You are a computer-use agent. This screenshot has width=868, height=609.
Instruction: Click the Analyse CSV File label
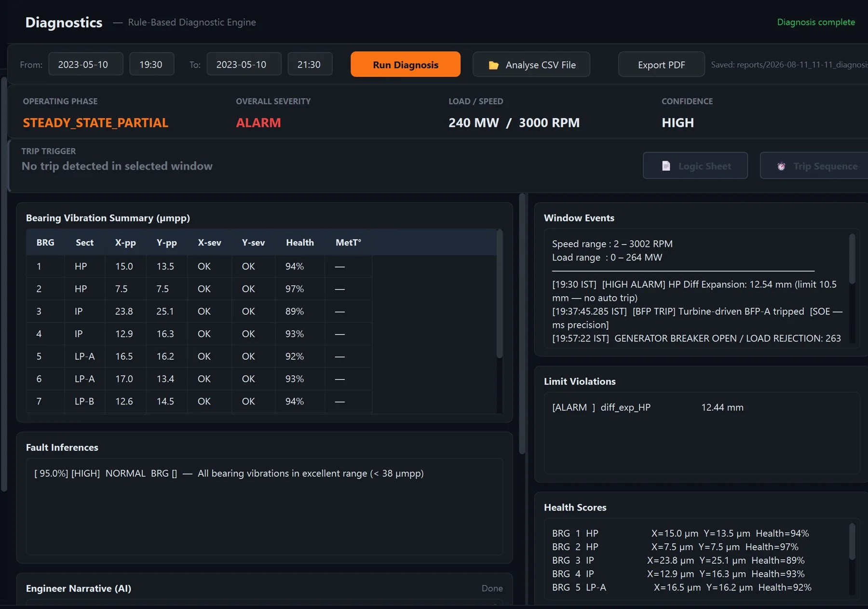[x=541, y=65]
